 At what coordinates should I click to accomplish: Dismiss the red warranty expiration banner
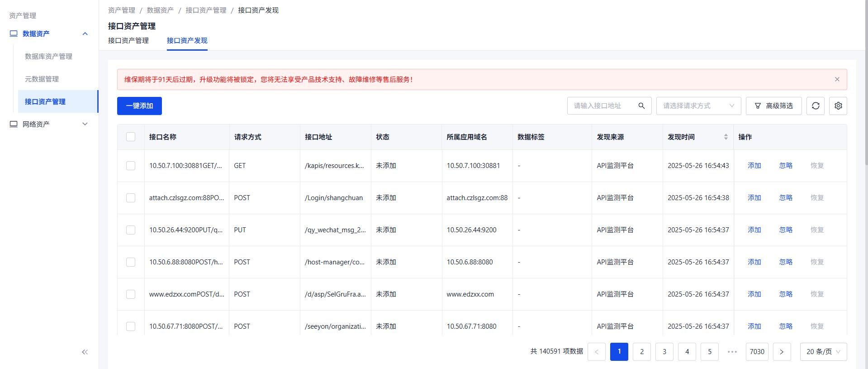coord(837,79)
